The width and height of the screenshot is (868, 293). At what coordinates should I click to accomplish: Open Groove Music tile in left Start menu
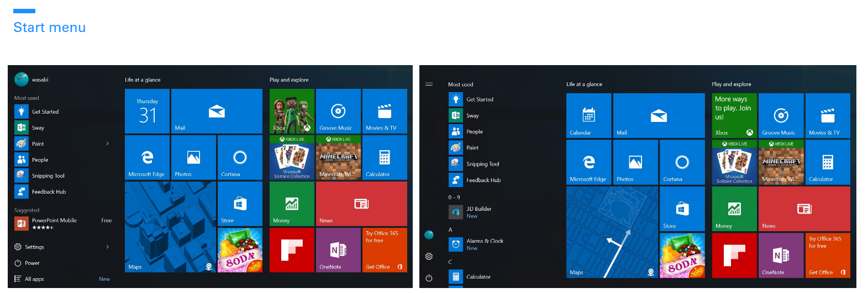pyautogui.click(x=338, y=111)
